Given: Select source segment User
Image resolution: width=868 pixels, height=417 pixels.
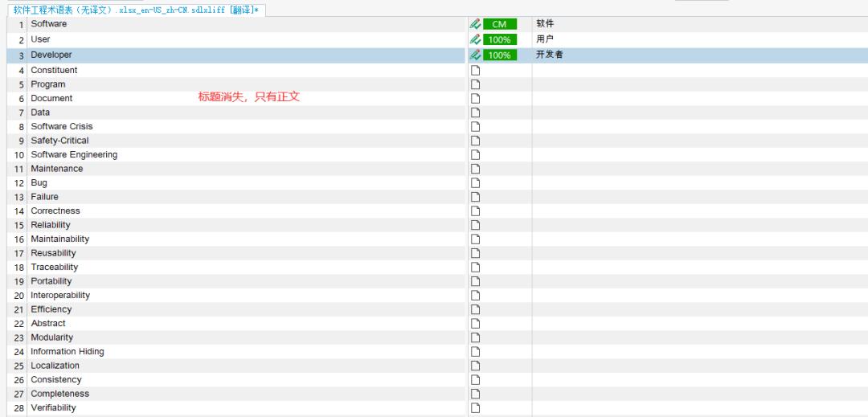Looking at the screenshot, I should pyautogui.click(x=40, y=39).
